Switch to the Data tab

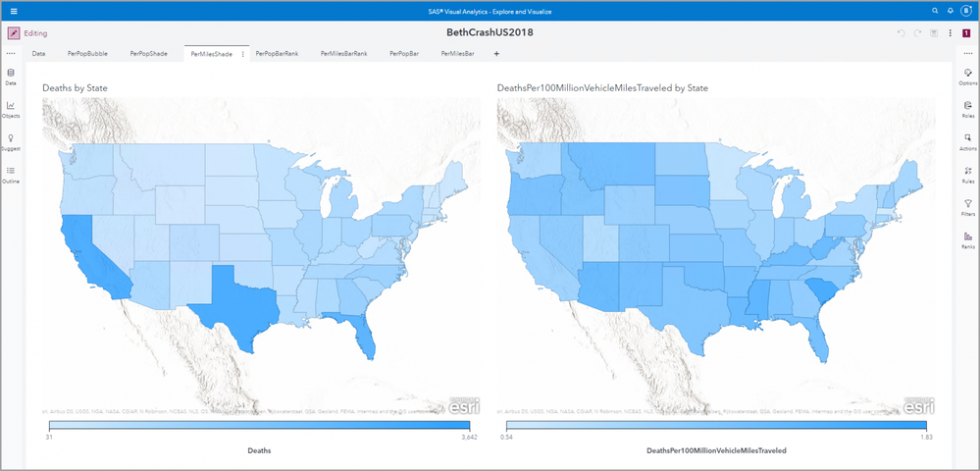click(x=39, y=54)
